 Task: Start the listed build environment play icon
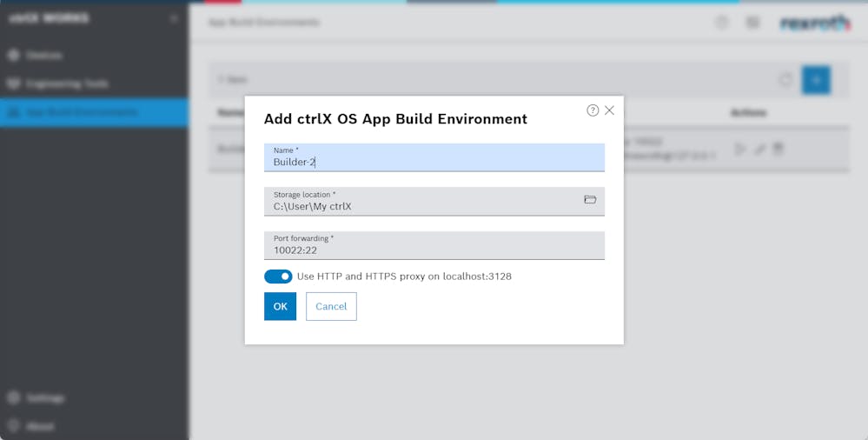pos(739,149)
